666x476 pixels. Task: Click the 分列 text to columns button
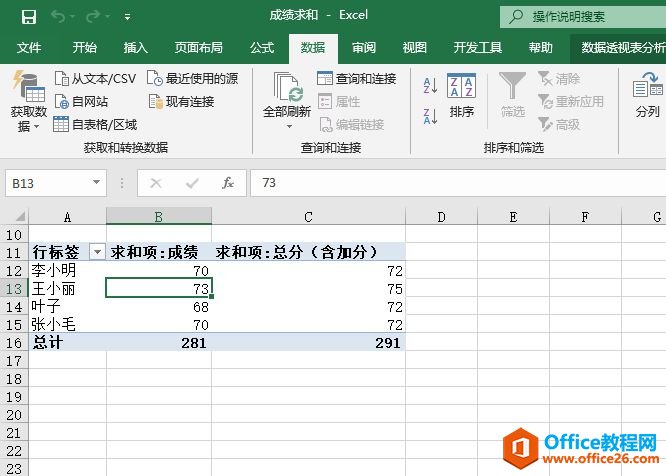pyautogui.click(x=647, y=96)
